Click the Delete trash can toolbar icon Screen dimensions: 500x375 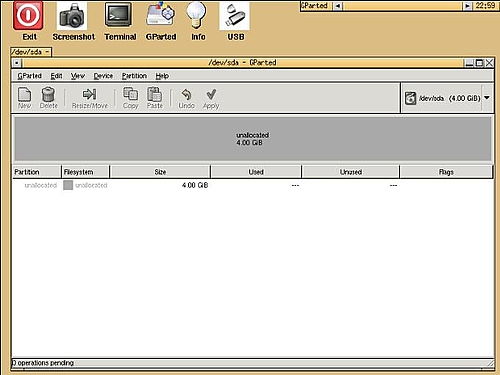[x=48, y=94]
